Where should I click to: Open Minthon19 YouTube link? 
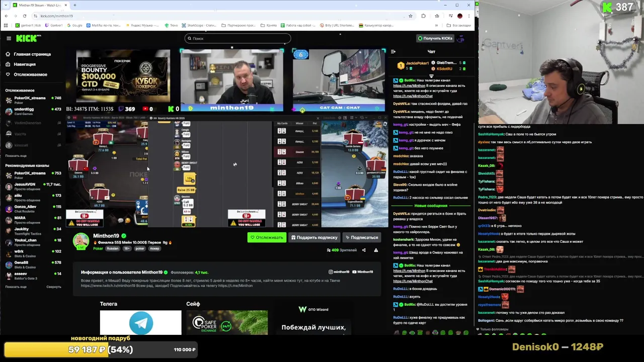[363, 272]
